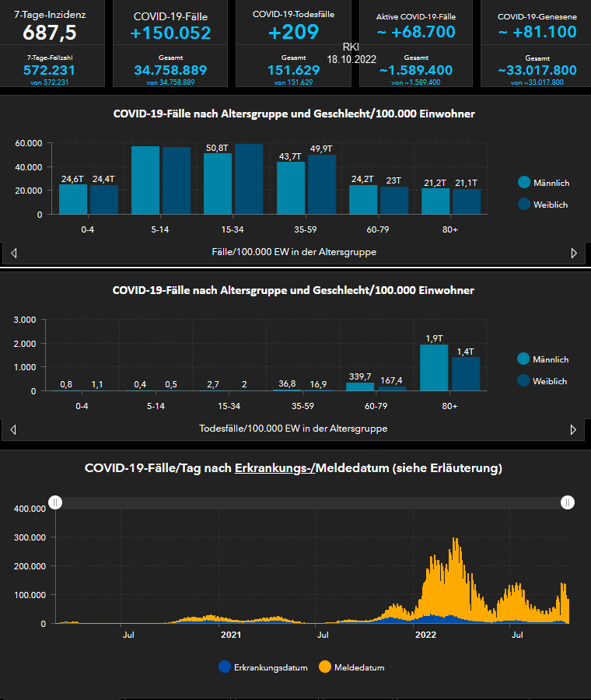Viewport: 591px width, 700px height.
Task: Hide Männlich series in the Todesfälle chart
Action: coord(543,359)
